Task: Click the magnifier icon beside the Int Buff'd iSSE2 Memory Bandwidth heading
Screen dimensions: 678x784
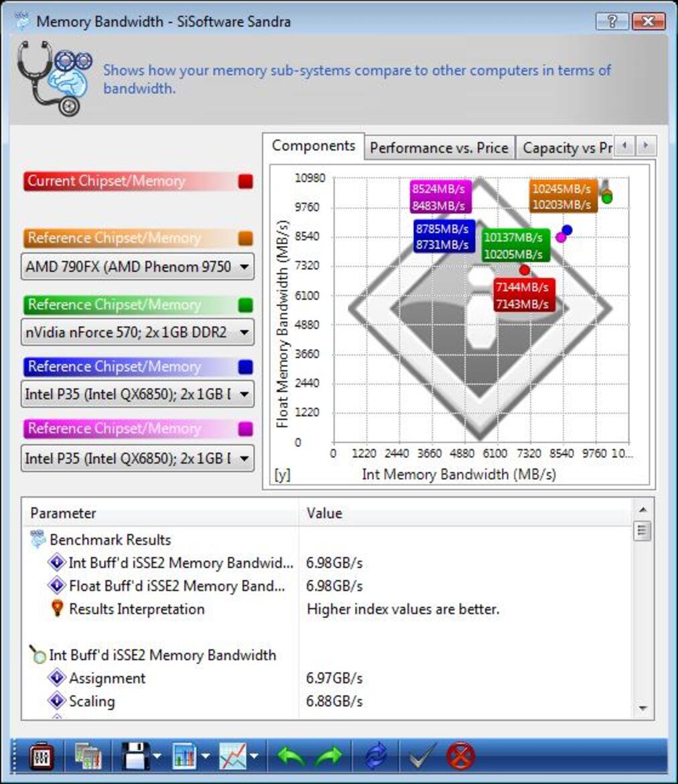Action: [x=38, y=655]
